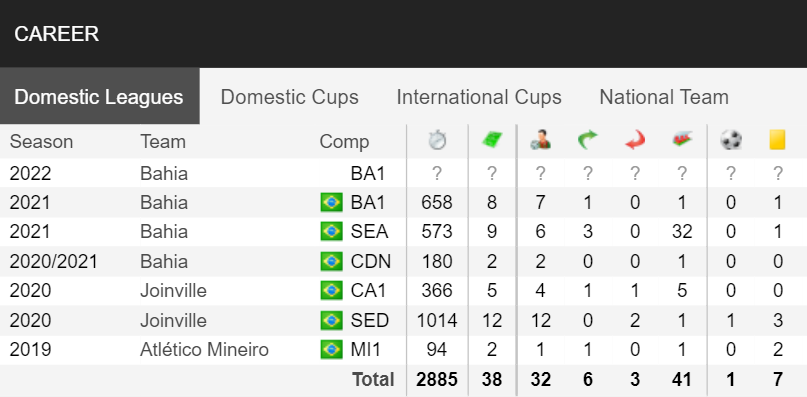
Task: Click the Season column header
Action: 41,142
